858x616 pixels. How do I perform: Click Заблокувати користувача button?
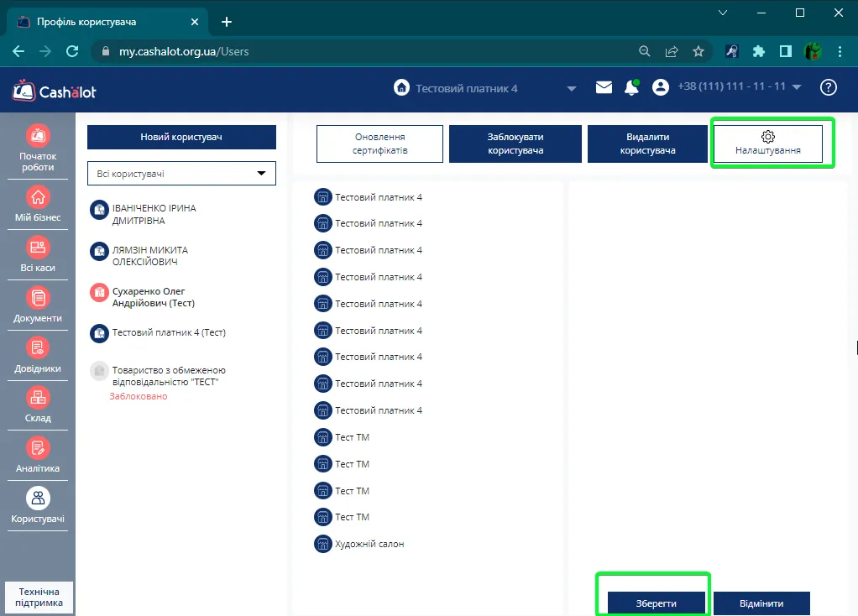(515, 144)
